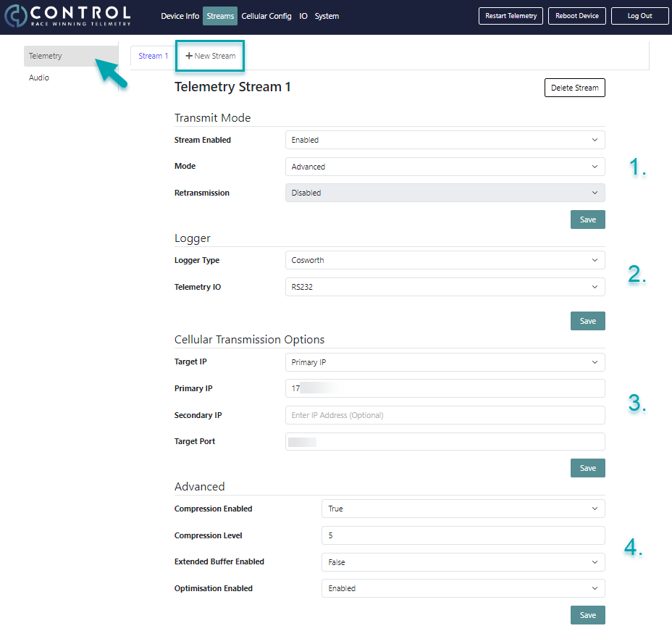Screen dimensions: 672x631
Task: Save the Advanced section settings
Action: click(x=587, y=615)
